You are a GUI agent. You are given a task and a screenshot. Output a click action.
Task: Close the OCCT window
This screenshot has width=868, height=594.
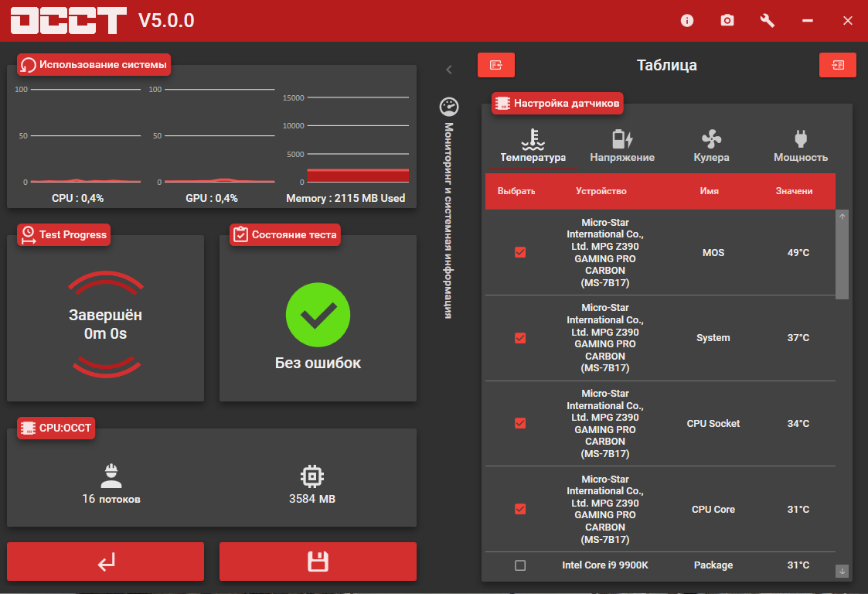coord(848,21)
